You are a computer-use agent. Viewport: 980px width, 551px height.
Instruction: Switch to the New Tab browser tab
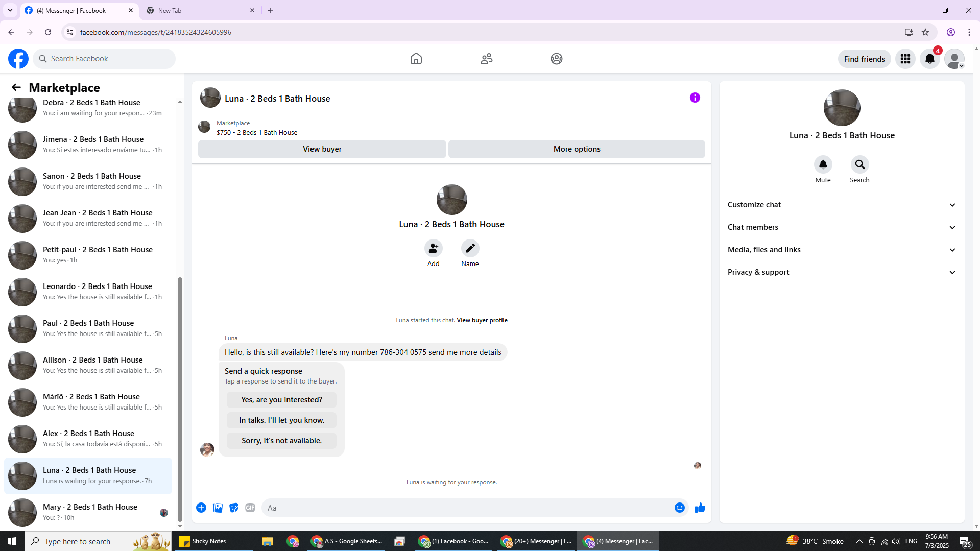point(200,10)
